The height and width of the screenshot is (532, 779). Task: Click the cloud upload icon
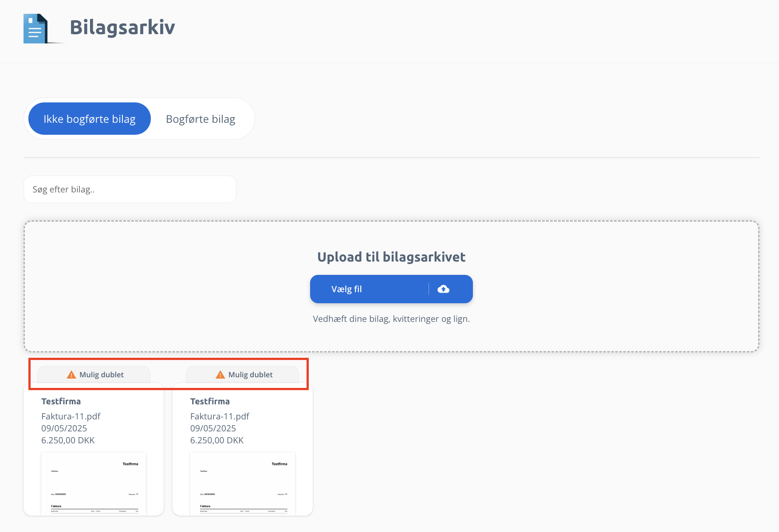tap(443, 289)
